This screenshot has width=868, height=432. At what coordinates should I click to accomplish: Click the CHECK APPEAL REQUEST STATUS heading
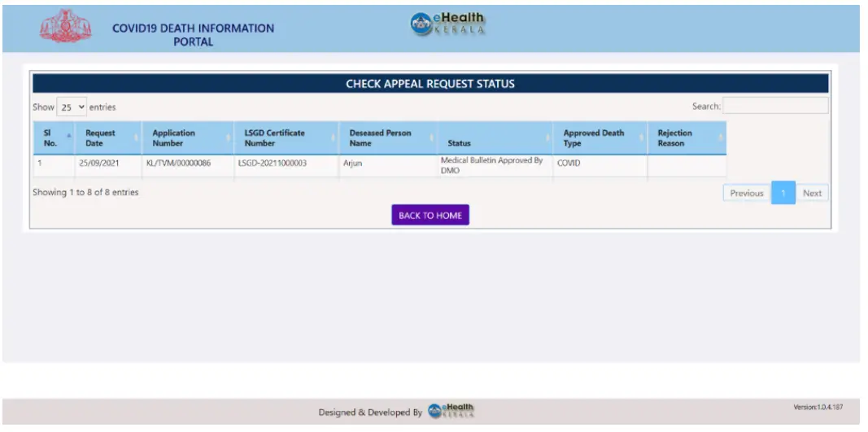[430, 84]
